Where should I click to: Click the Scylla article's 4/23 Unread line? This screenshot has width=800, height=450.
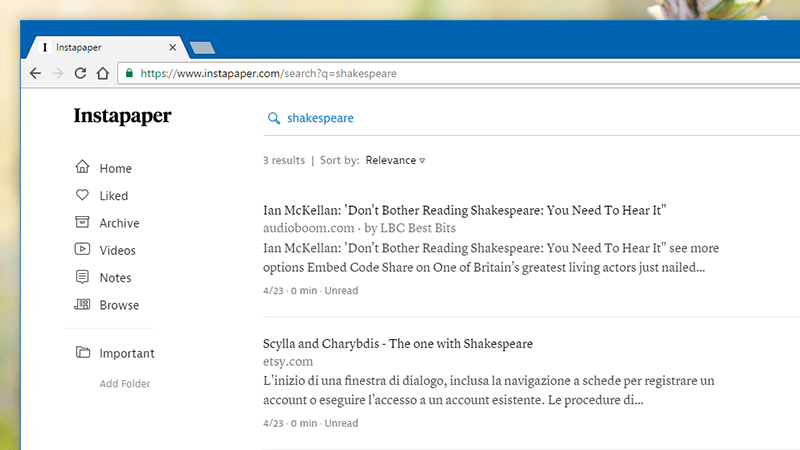click(x=311, y=423)
